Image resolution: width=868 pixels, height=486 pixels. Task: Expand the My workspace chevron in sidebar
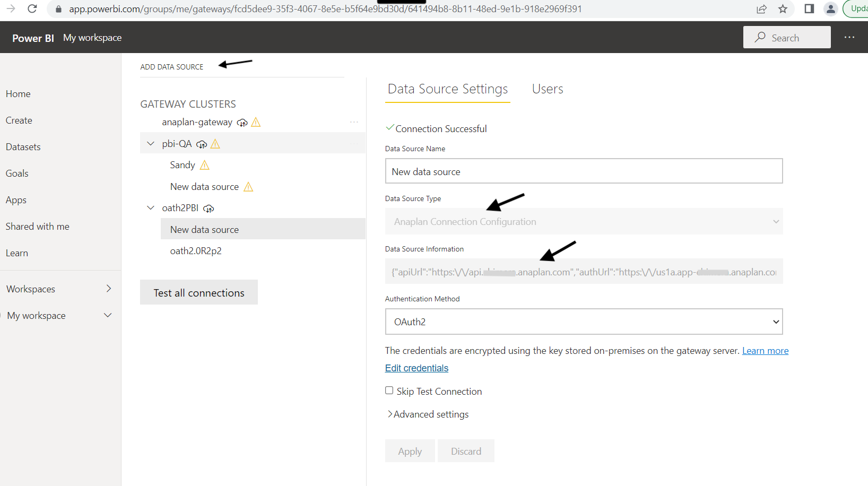pyautogui.click(x=108, y=315)
